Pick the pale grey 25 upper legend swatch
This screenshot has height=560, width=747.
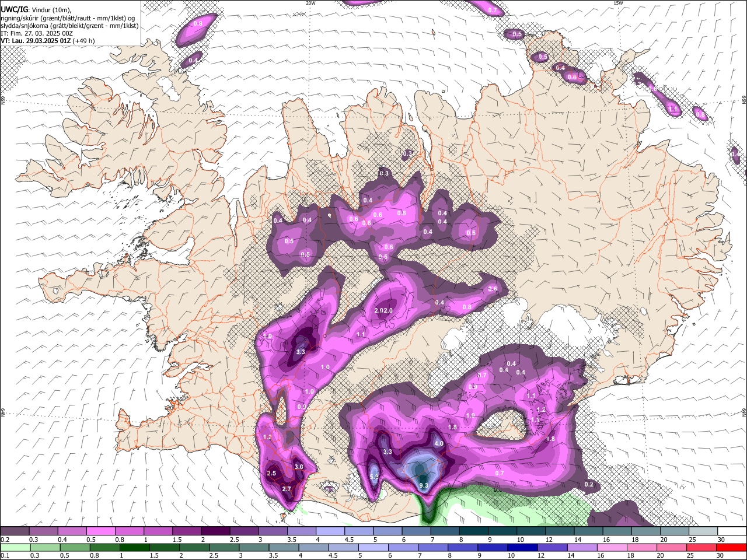click(x=704, y=531)
